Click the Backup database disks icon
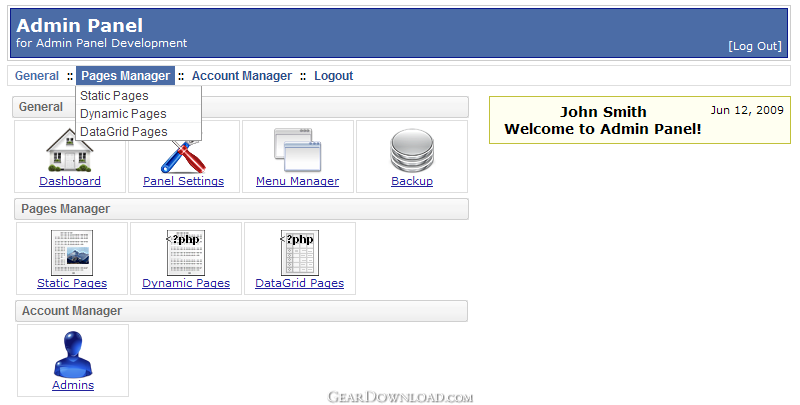The image size is (800, 405). click(411, 151)
